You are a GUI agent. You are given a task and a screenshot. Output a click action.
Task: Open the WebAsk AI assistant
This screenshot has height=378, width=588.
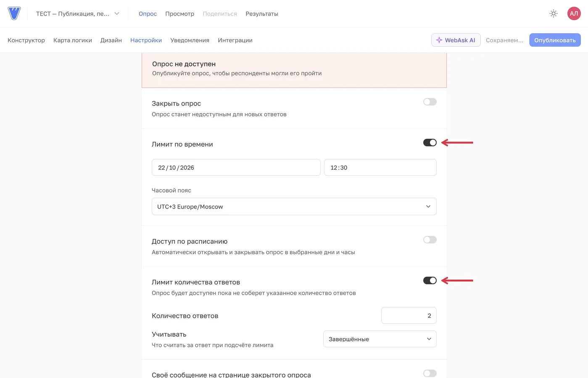click(x=456, y=40)
